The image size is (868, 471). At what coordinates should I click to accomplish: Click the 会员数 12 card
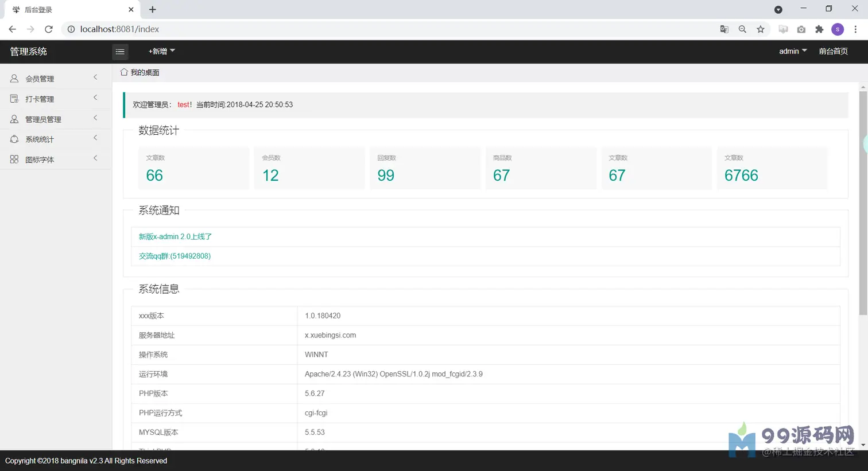(309, 168)
